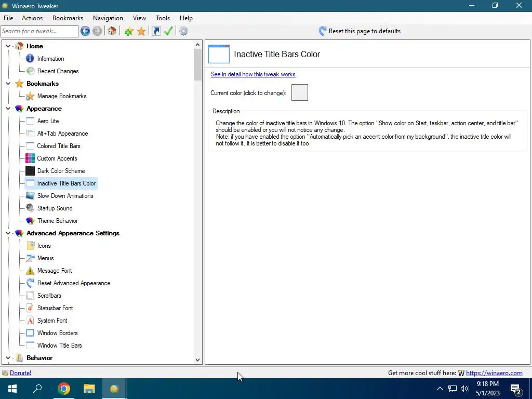
Task: Open the Help menu
Action: click(186, 18)
